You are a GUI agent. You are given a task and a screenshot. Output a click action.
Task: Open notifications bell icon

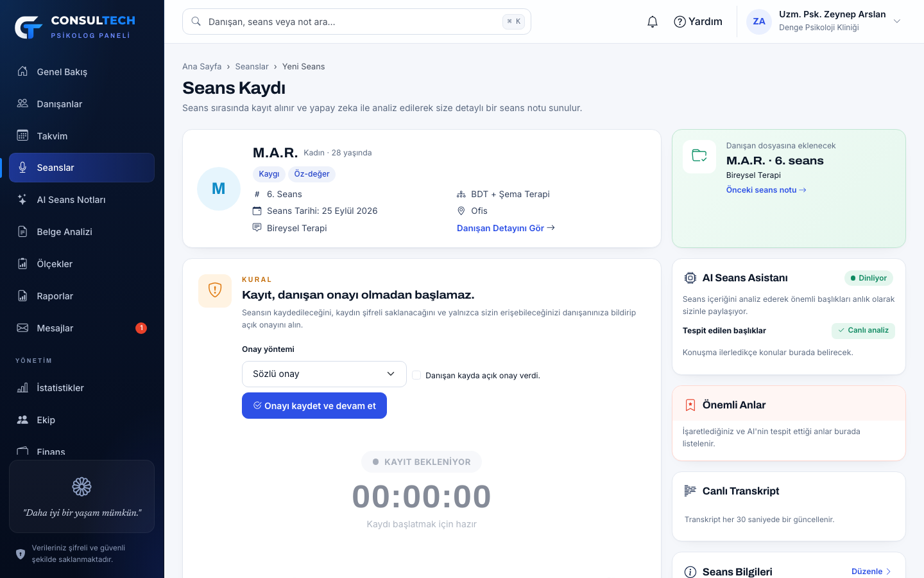tap(653, 22)
